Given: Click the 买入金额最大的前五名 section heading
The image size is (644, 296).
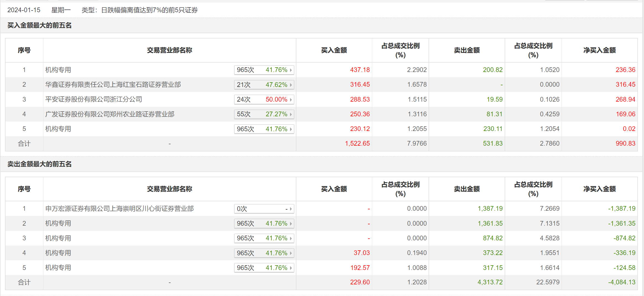Looking at the screenshot, I should [40, 25].
